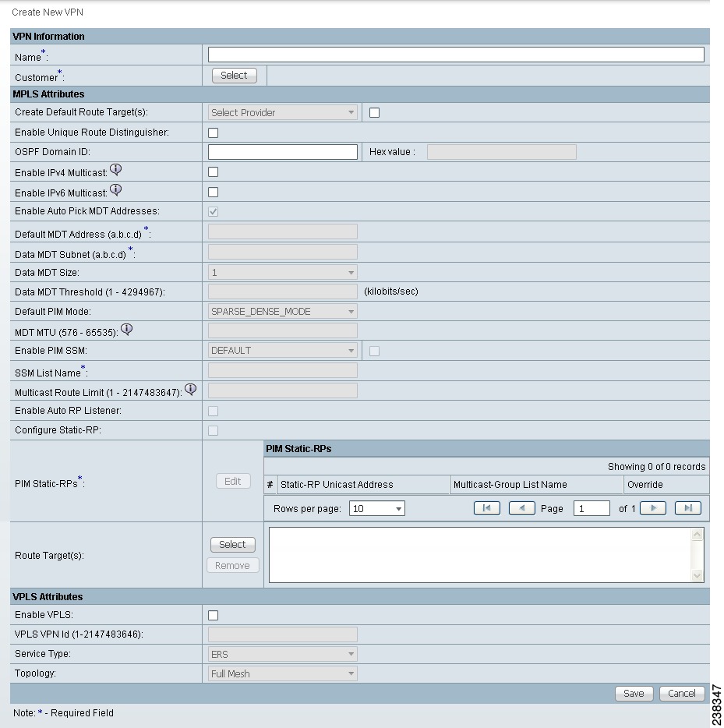Image resolution: width=724 pixels, height=728 pixels.
Task: Go to first page of PIM Static-RPs
Action: [487, 508]
